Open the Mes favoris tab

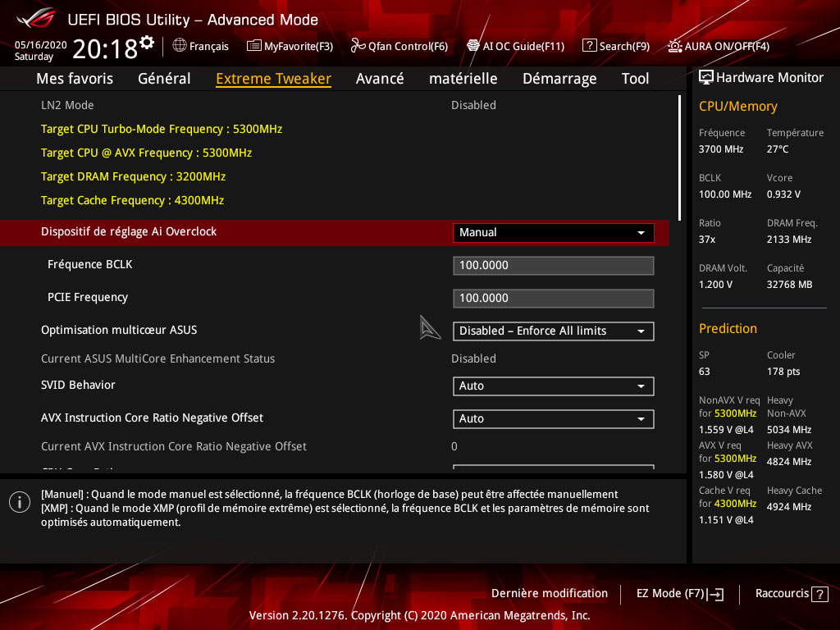pos(75,79)
